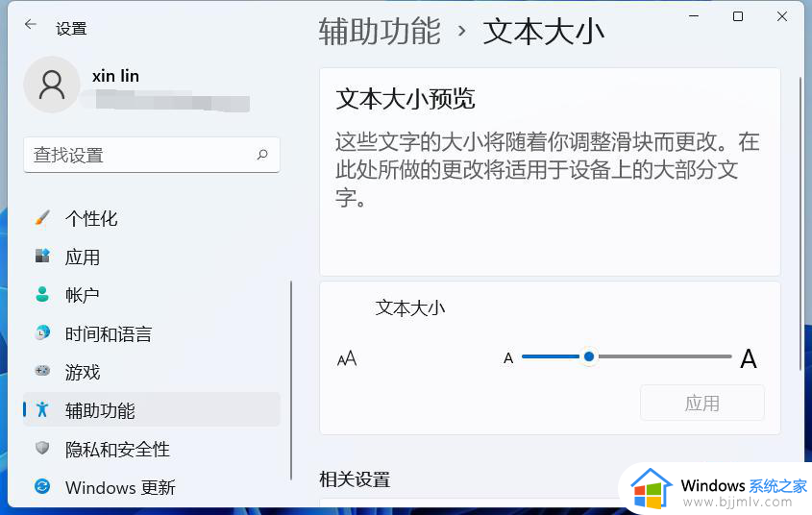The width and height of the screenshot is (812, 515).
Task: Click the user avatar icon
Action: pyautogui.click(x=52, y=85)
